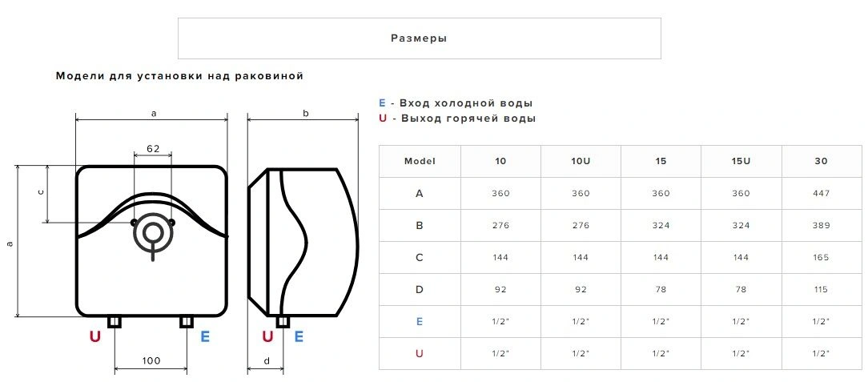
Task: Click row label A in the table
Action: 420,193
